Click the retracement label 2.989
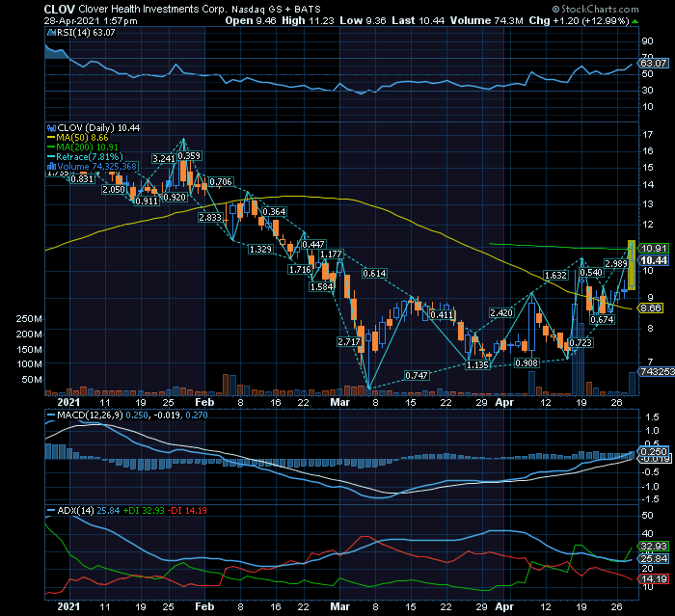Image resolution: width=675 pixels, height=616 pixels. click(x=616, y=263)
